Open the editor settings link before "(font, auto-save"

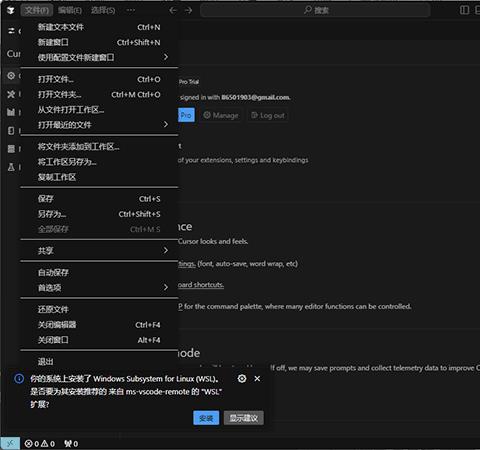(x=187, y=264)
